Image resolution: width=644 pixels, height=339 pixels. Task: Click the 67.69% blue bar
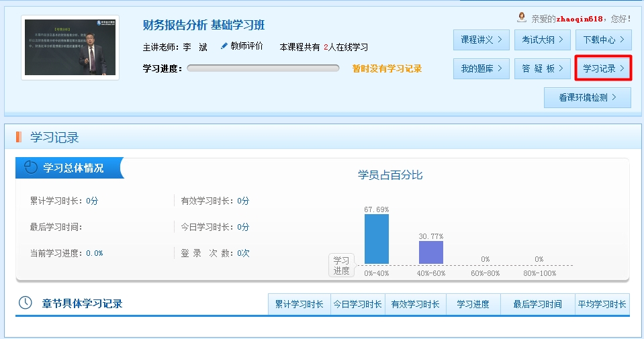pyautogui.click(x=377, y=239)
